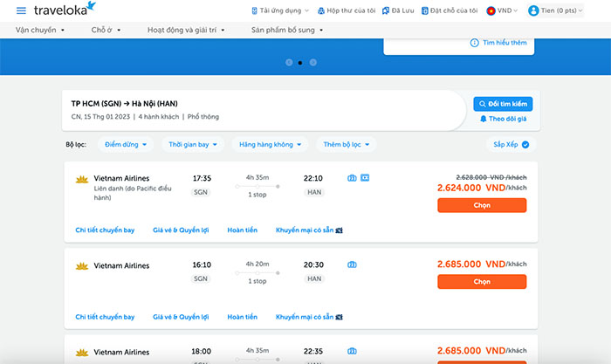Viewport: 611px width, 364px height.
Task: Click the Traveloka logo
Action: [x=65, y=9]
